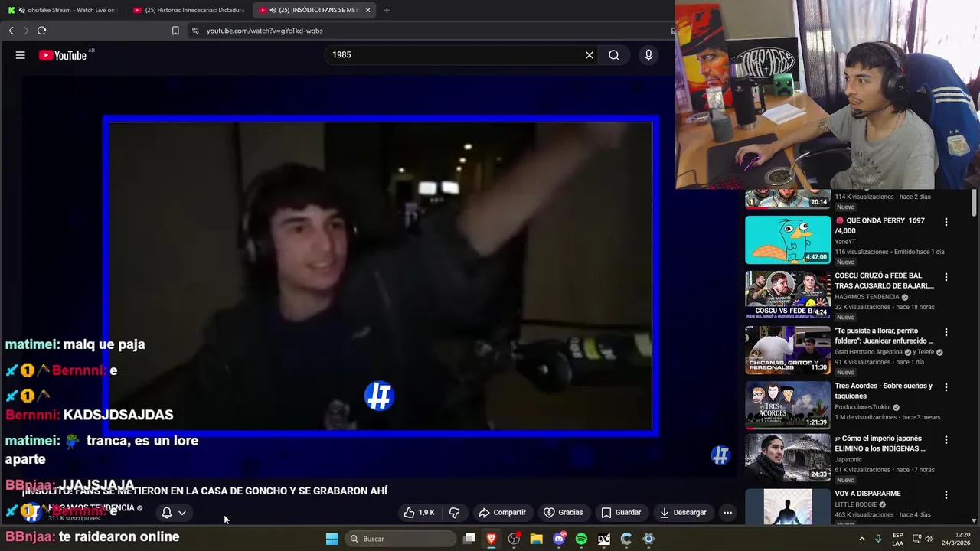Share the video via Compartir
This screenshot has width=980, height=551.
point(502,513)
